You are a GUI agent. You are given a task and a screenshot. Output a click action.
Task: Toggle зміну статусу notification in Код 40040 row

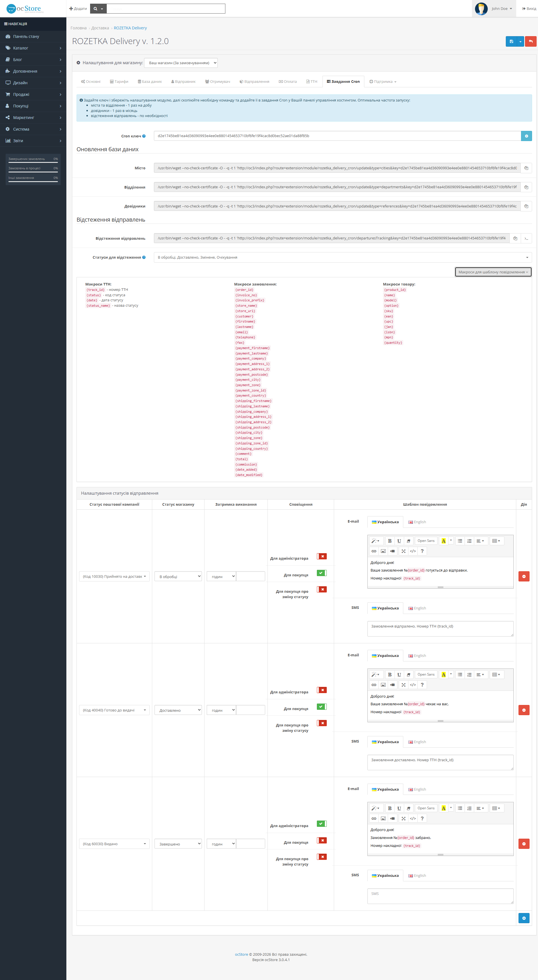[x=322, y=723]
